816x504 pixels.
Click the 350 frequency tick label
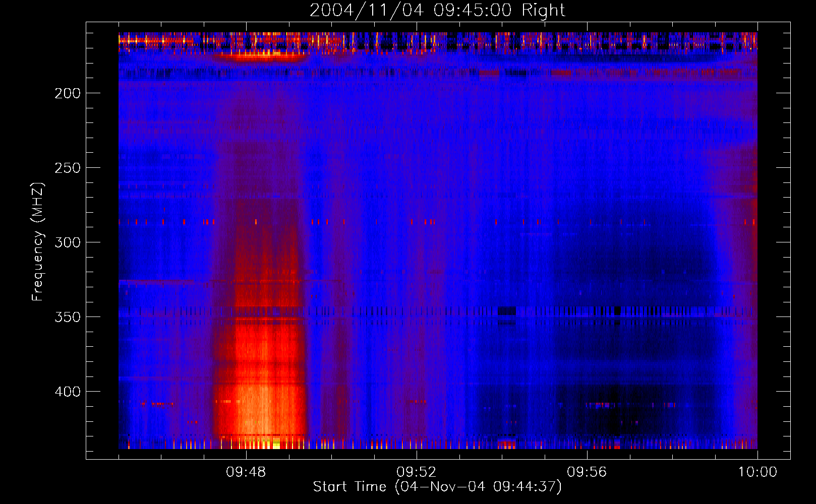tap(68, 317)
